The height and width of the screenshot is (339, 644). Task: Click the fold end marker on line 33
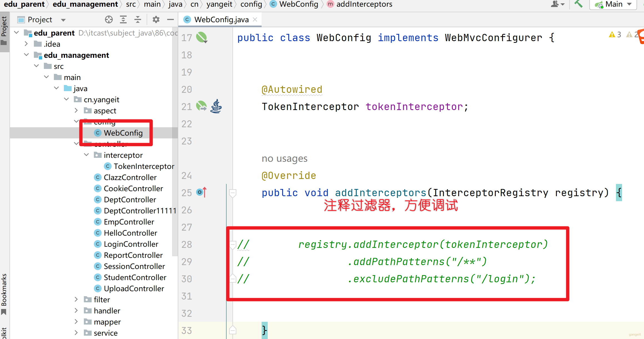pos(233,330)
